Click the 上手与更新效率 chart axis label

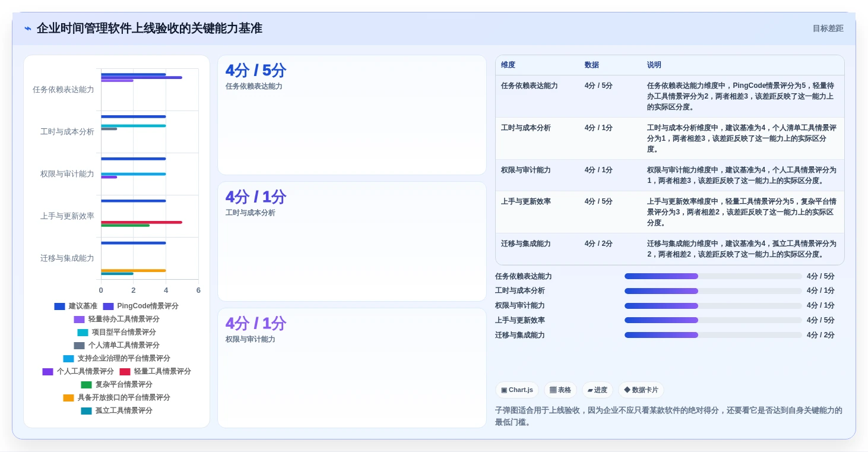coord(67,216)
